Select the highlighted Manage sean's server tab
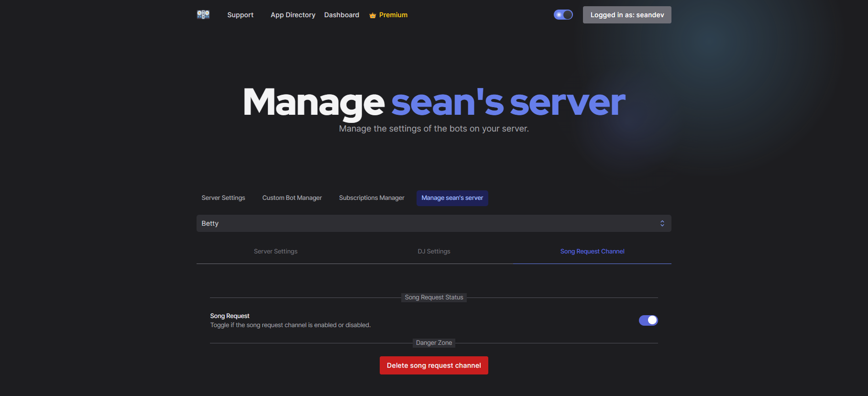Viewport: 868px width, 396px height. pos(452,198)
